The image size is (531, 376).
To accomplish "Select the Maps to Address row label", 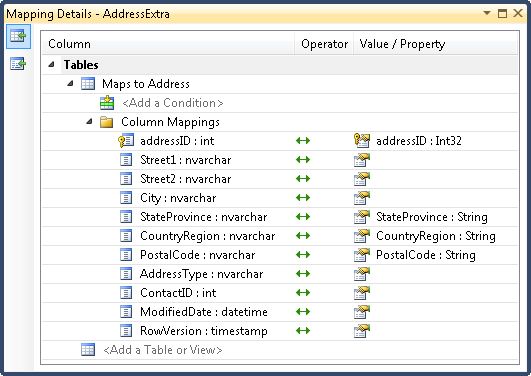I will (146, 84).
